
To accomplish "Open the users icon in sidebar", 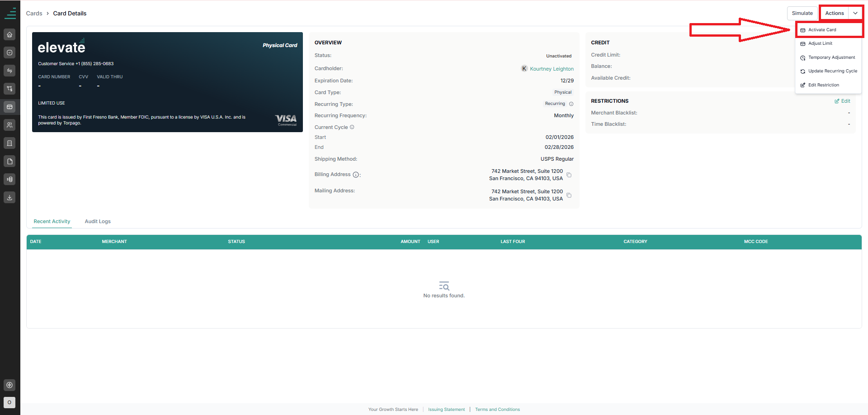I will (x=9, y=125).
